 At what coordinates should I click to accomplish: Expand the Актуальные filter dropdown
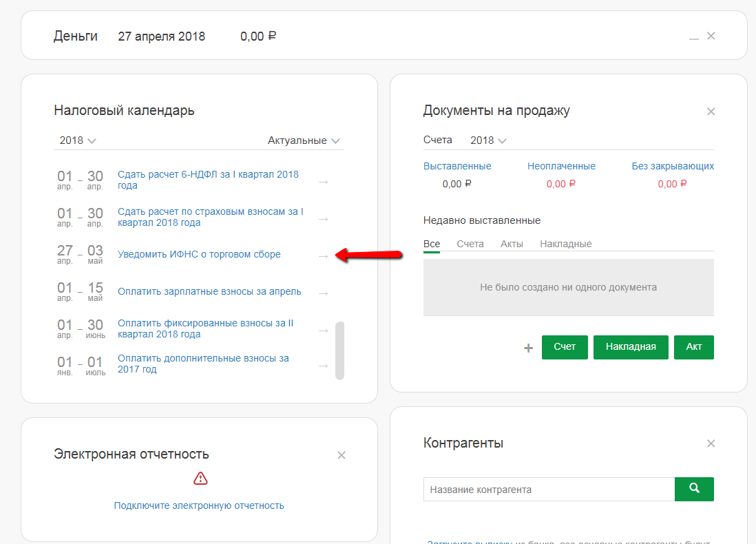(304, 140)
